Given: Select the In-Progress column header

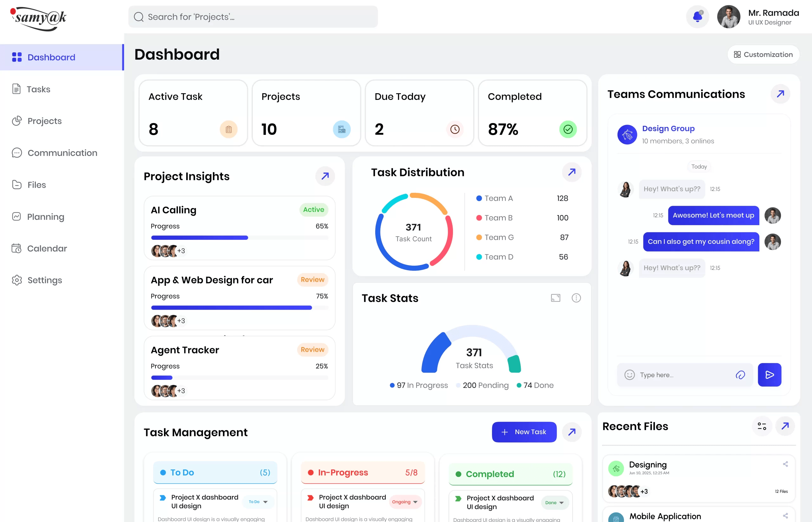Looking at the screenshot, I should 363,472.
